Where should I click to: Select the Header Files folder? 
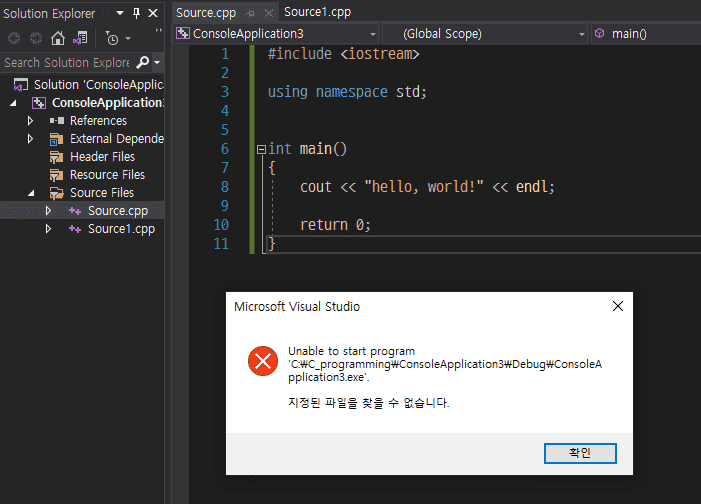tap(102, 157)
